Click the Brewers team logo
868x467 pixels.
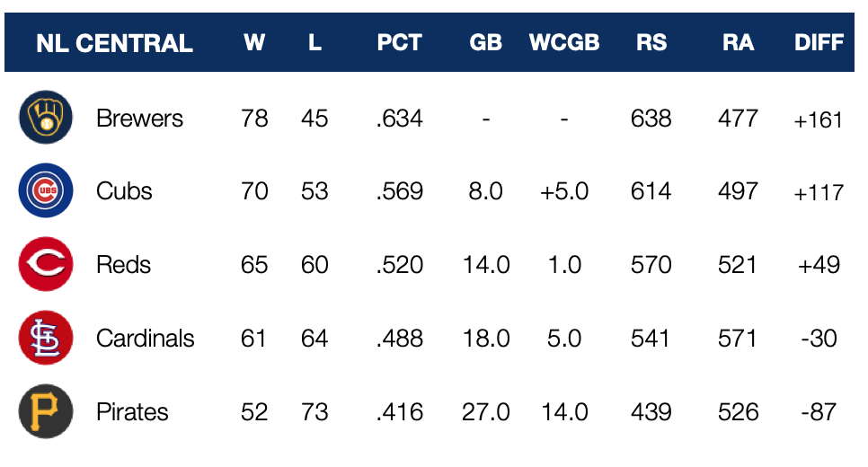[45, 118]
